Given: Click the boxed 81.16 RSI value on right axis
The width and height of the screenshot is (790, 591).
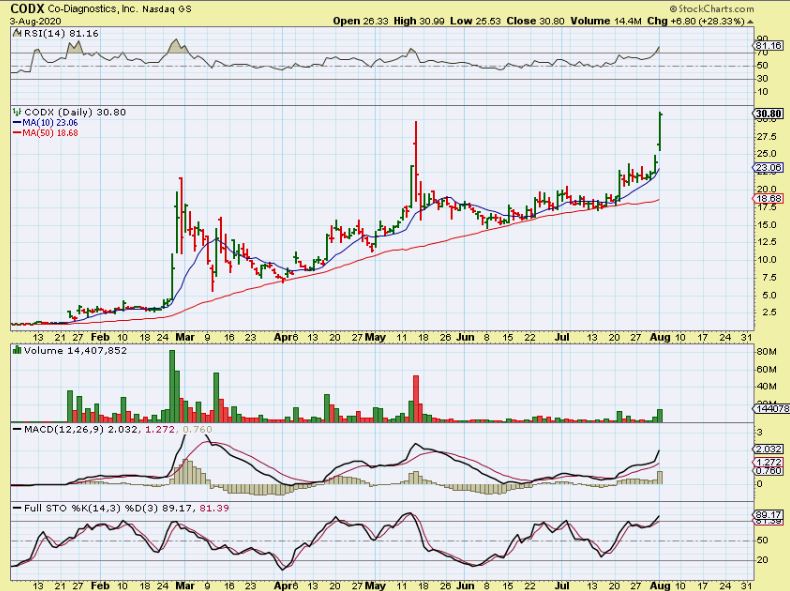Looking at the screenshot, I should pyautogui.click(x=770, y=46).
